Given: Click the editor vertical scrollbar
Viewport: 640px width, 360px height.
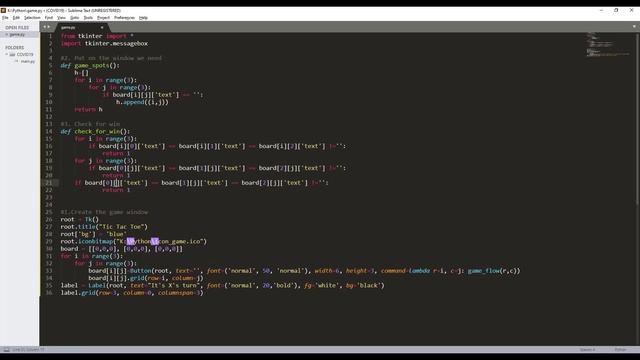Looking at the screenshot, I should tap(637, 118).
